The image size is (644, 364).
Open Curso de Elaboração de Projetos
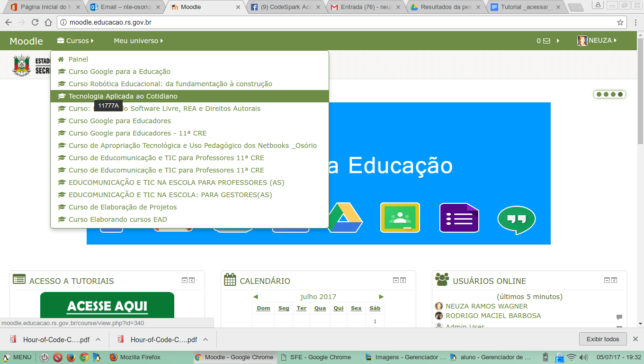(189, 207)
